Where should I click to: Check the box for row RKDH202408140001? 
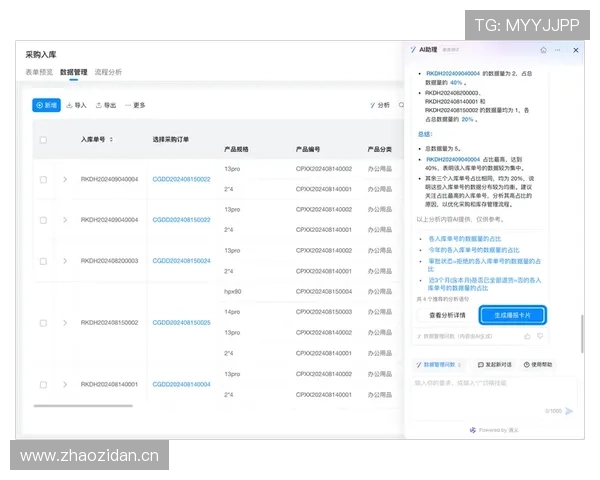tap(43, 385)
